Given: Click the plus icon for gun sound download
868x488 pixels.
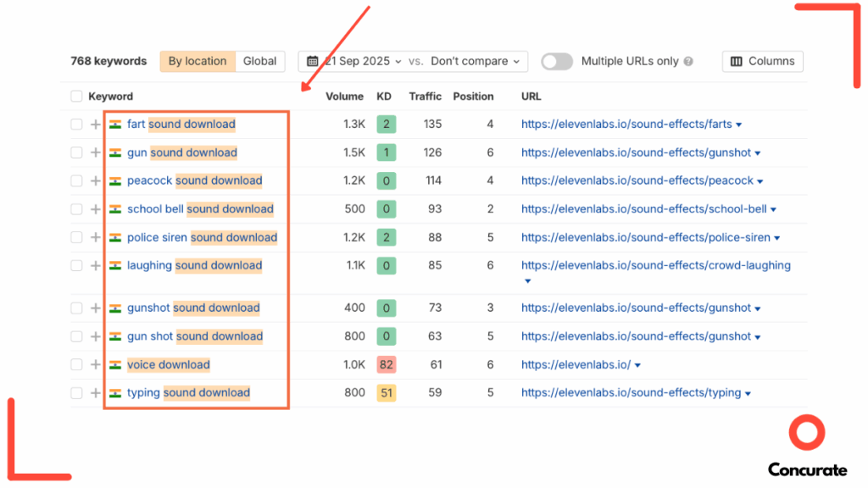Looking at the screenshot, I should tap(95, 152).
